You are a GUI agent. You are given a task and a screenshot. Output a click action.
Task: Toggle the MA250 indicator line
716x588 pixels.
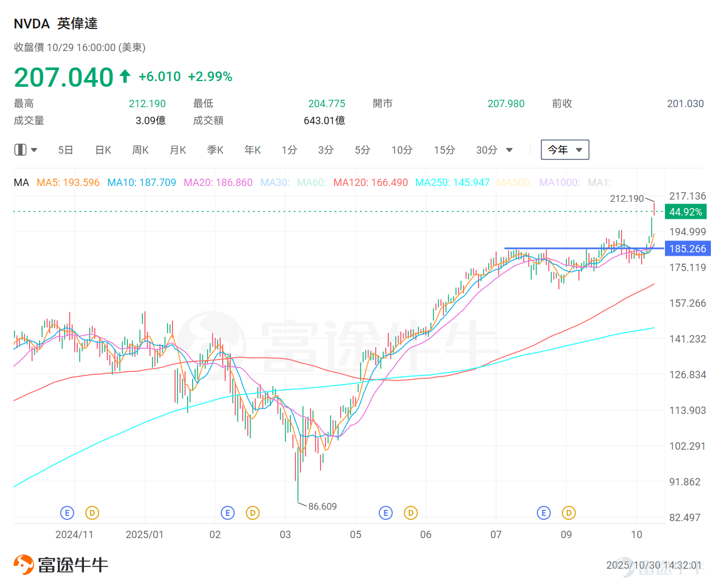pyautogui.click(x=452, y=183)
